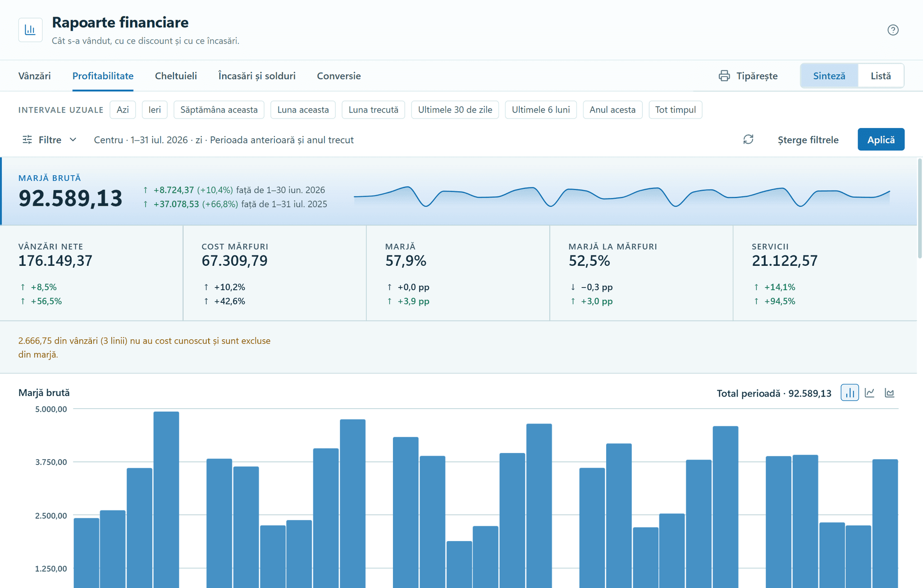
Task: Click the Marjă value 57,9%
Action: [x=406, y=260]
